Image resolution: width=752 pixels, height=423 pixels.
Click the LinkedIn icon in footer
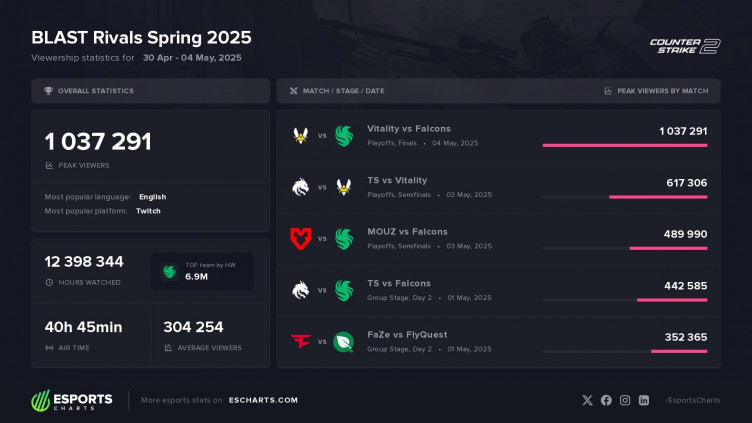click(644, 400)
